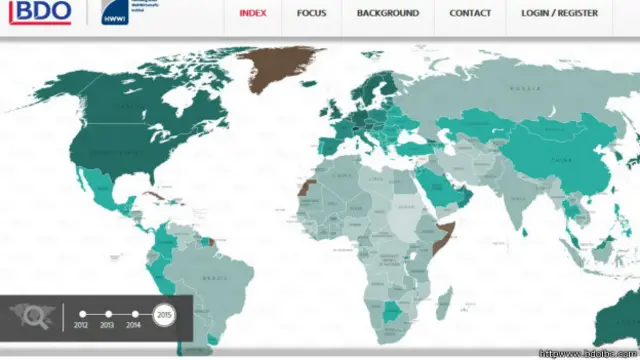Click Mexico on the map
Image resolution: width=640 pixels, height=360 pixels.
(102, 190)
